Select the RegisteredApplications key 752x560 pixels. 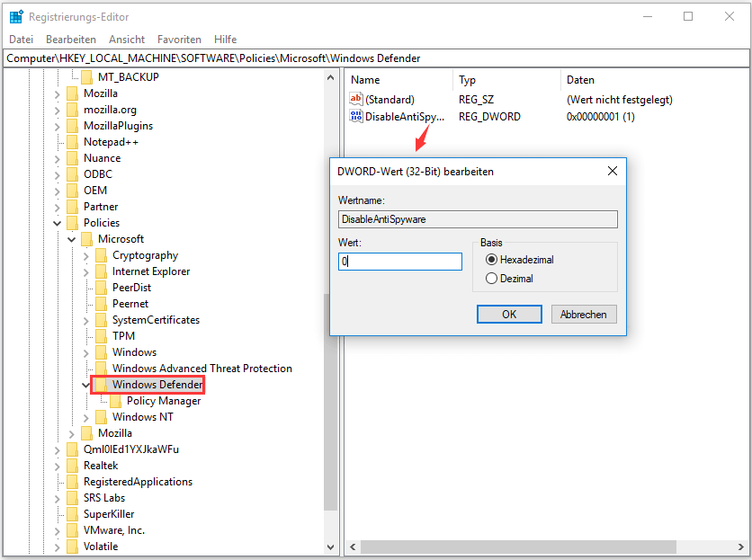tap(139, 482)
